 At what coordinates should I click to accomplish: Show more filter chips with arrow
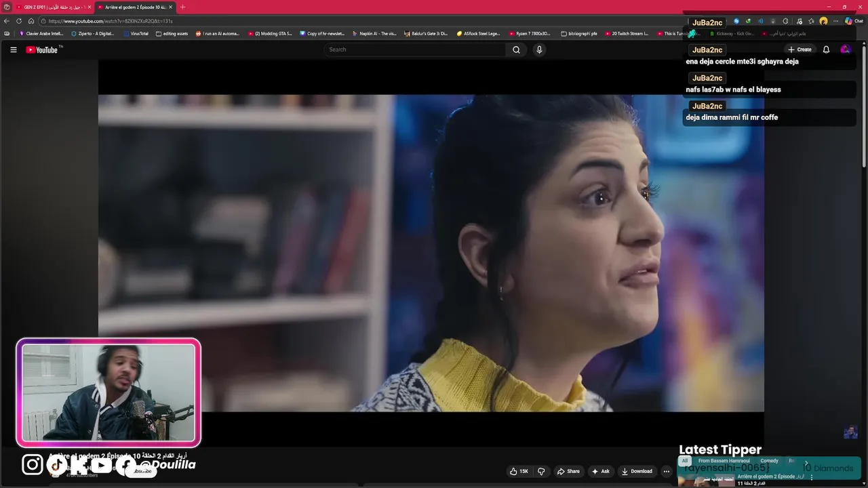pyautogui.click(x=806, y=463)
